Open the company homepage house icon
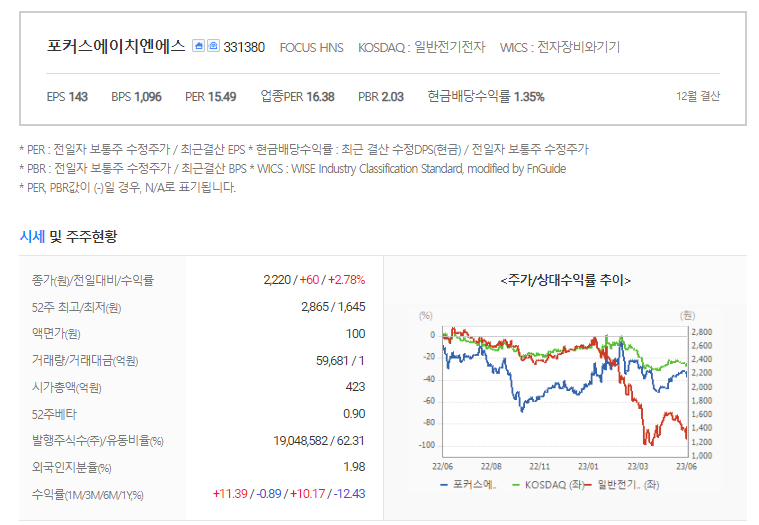 (x=198, y=45)
